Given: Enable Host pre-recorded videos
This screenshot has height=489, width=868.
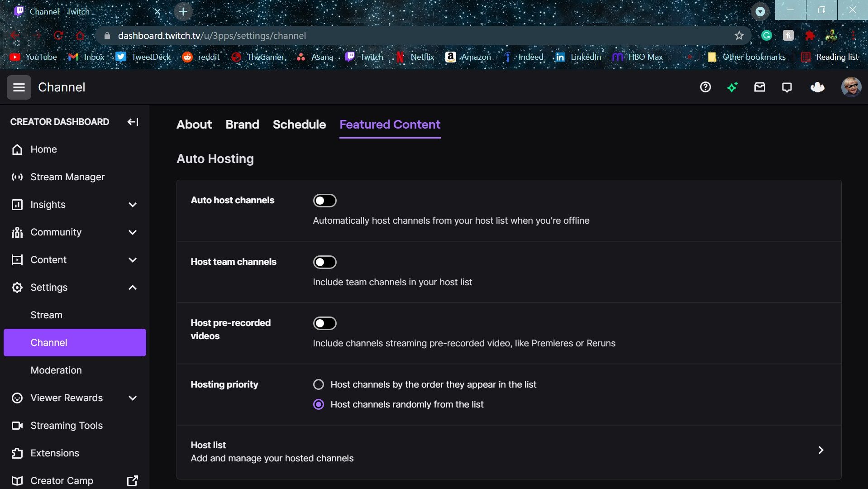Looking at the screenshot, I should pos(325,323).
